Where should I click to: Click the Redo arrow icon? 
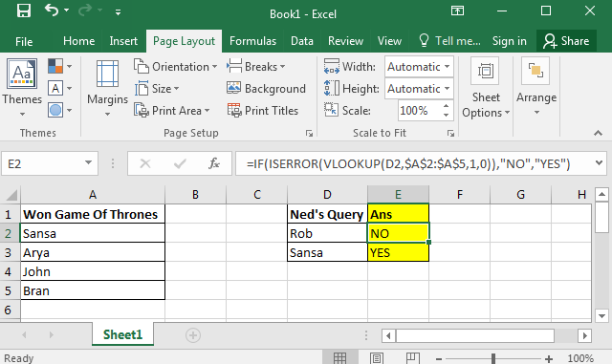pyautogui.click(x=85, y=11)
